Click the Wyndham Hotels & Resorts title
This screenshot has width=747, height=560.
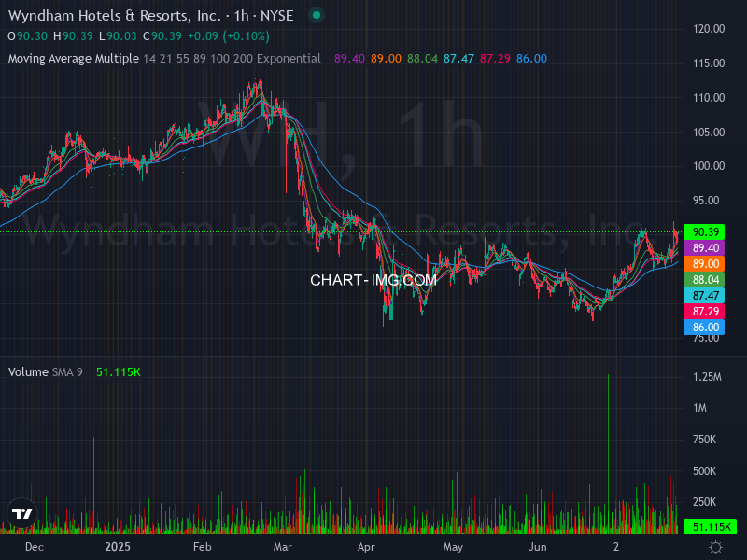click(115, 16)
